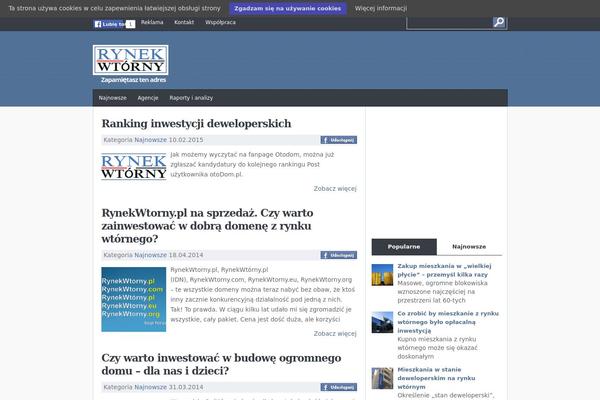Open the Współpraca link
Viewport: 600px width, 400px height.
(x=220, y=22)
